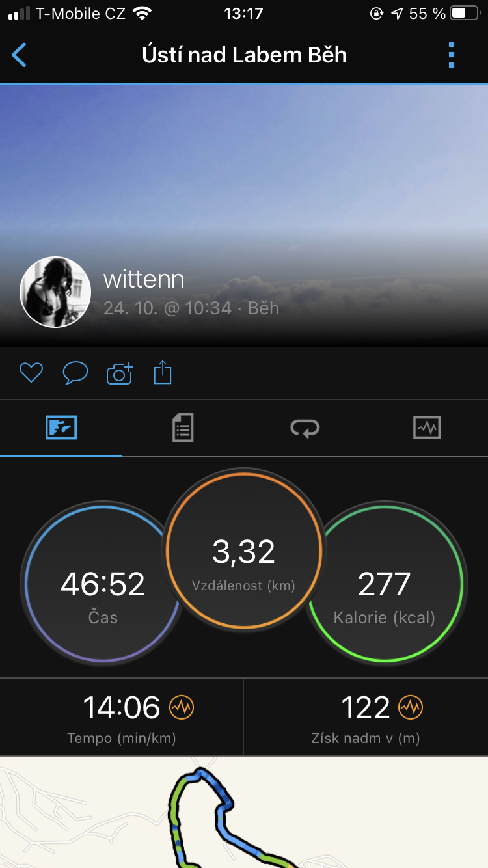Add a photo with the camera icon
This screenshot has height=868, width=488.
coord(120,373)
